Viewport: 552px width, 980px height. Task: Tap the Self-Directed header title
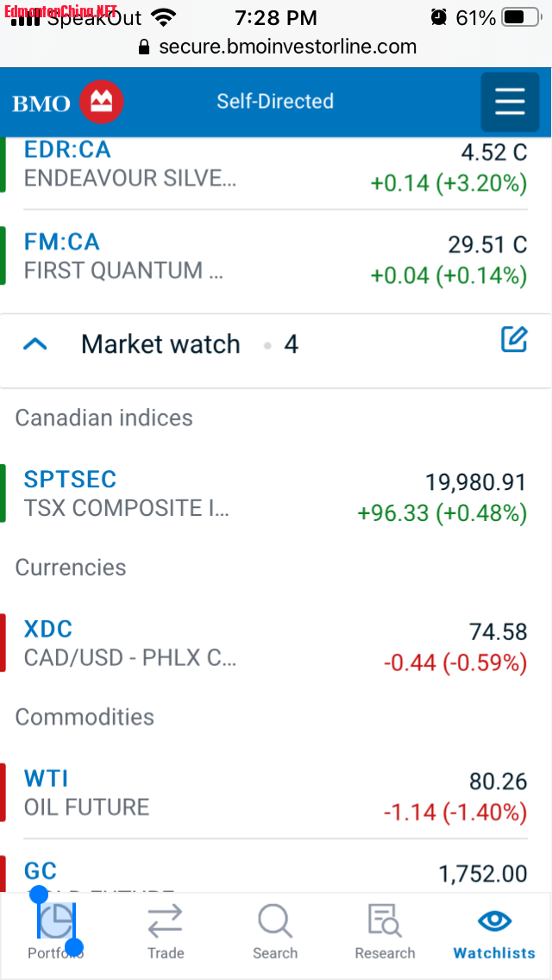pos(275,101)
